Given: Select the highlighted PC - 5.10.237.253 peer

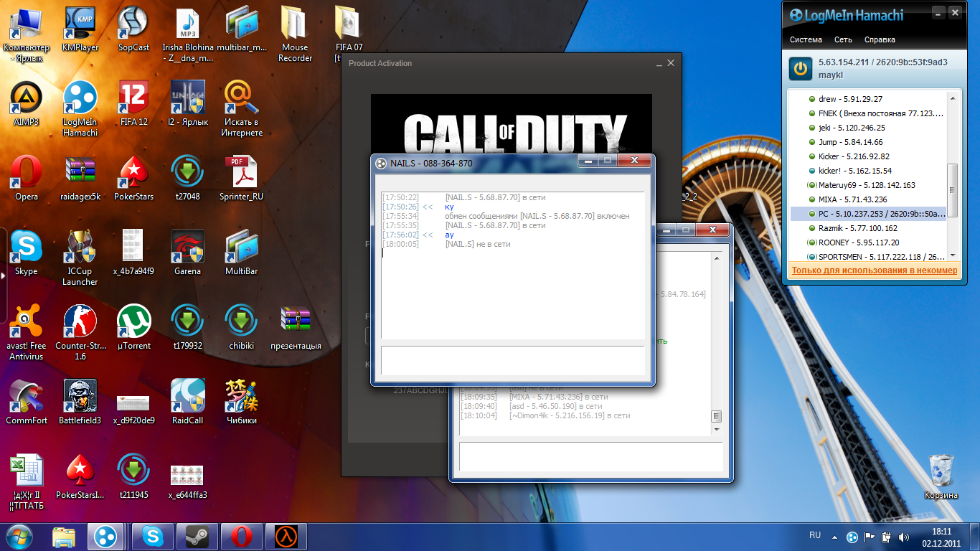Looking at the screenshot, I should (x=867, y=214).
